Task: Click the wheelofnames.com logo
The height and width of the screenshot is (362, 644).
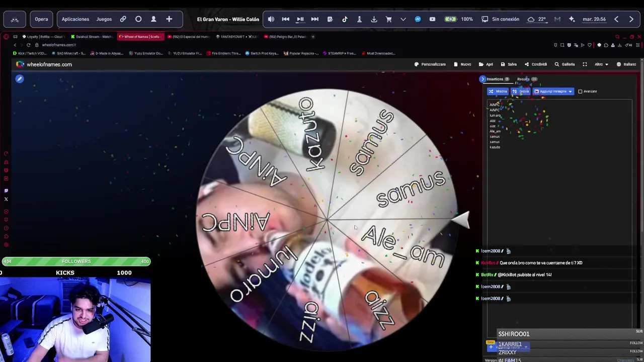Action: [x=44, y=64]
